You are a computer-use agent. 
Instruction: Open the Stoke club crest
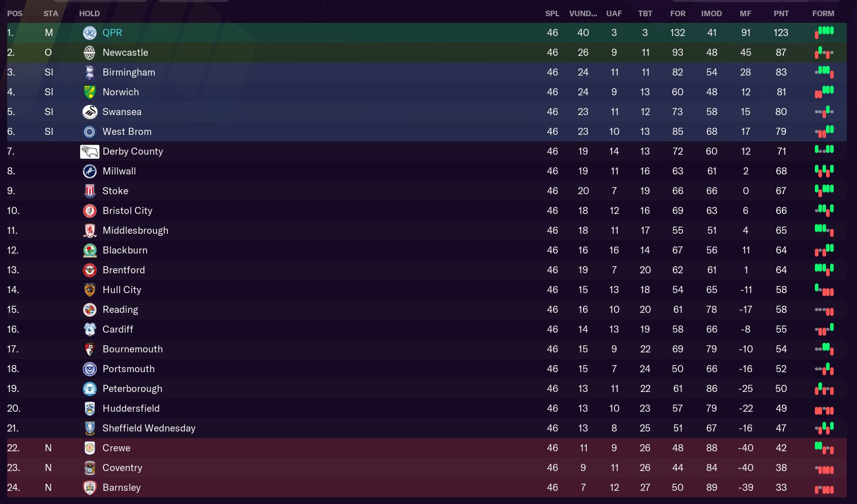pos(90,191)
